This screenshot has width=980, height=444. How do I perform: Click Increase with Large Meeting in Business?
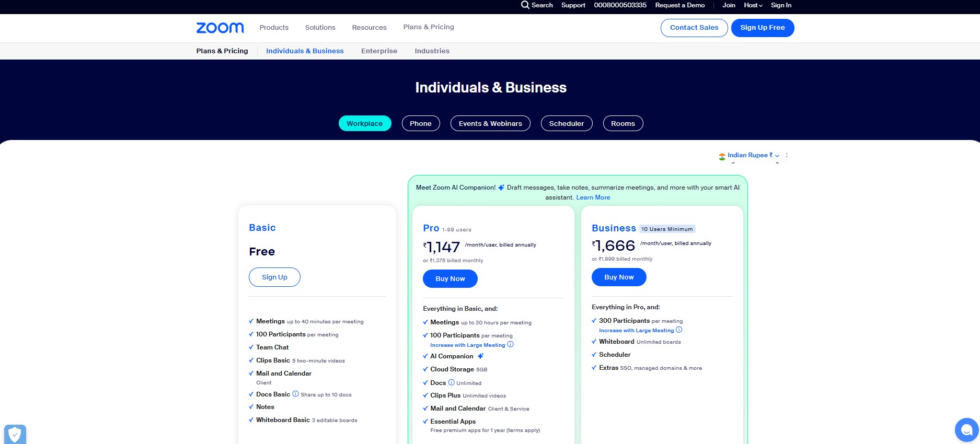point(637,331)
